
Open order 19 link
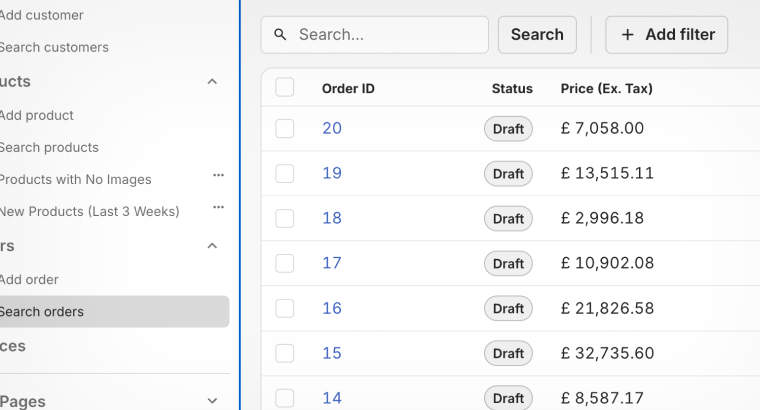332,173
